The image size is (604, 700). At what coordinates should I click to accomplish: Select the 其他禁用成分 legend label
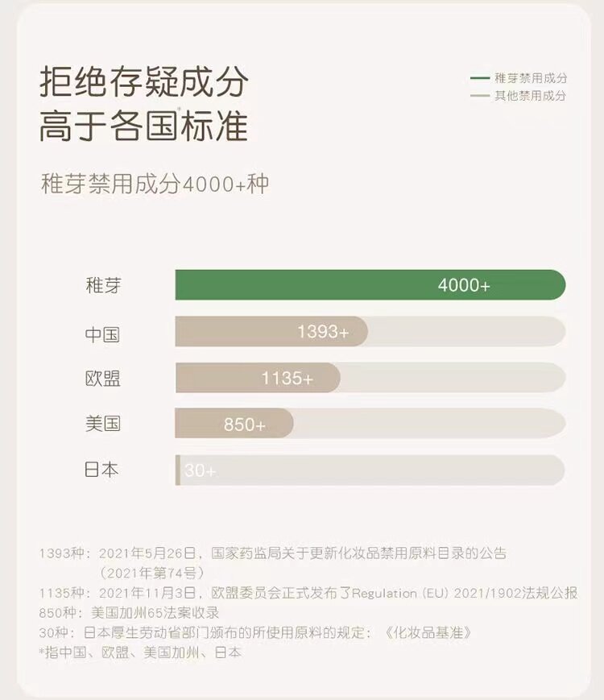click(x=530, y=96)
